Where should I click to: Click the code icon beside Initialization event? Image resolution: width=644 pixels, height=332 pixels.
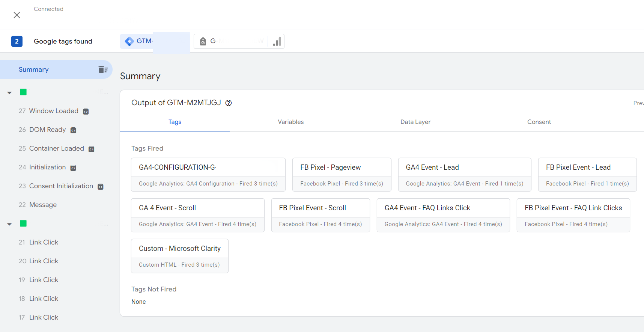tap(74, 168)
